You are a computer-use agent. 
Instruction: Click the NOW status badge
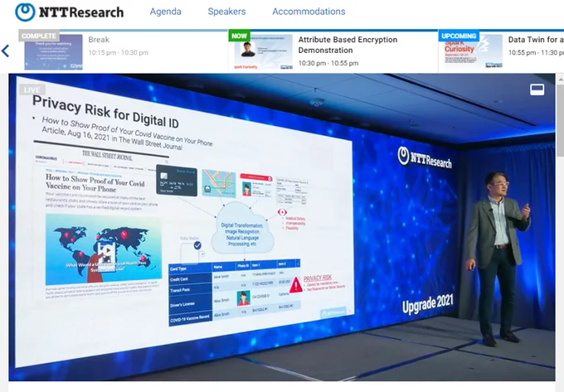[239, 36]
